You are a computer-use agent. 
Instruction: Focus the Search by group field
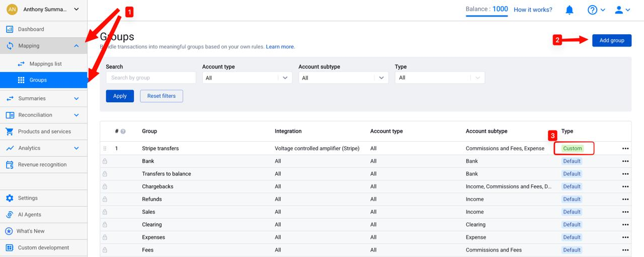(151, 78)
